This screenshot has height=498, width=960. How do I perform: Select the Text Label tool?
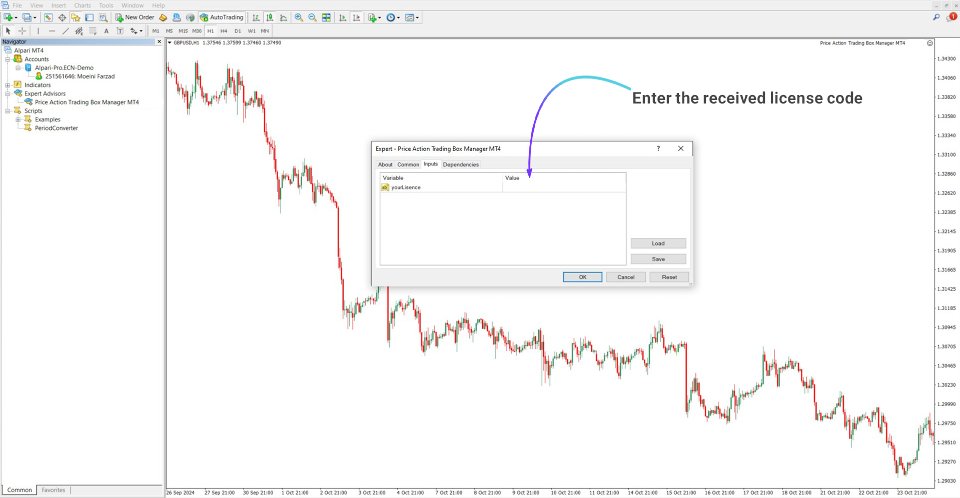coord(120,31)
